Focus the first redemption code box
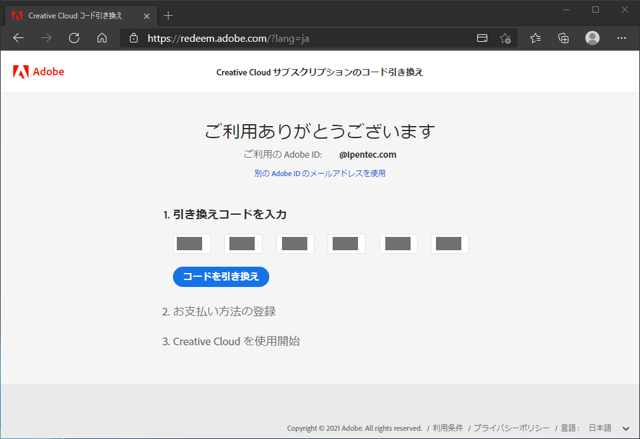640x439 pixels. [192, 244]
